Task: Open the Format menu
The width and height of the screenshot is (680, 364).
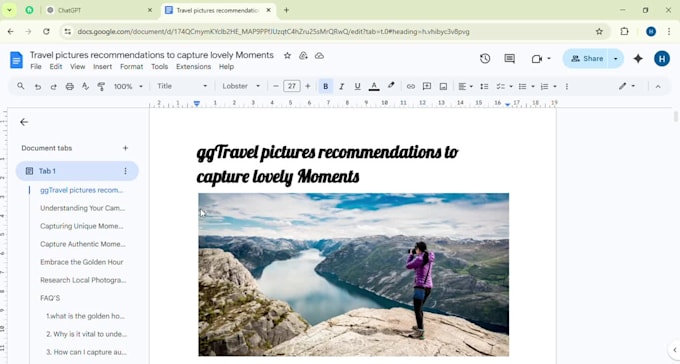Action: pyautogui.click(x=131, y=67)
